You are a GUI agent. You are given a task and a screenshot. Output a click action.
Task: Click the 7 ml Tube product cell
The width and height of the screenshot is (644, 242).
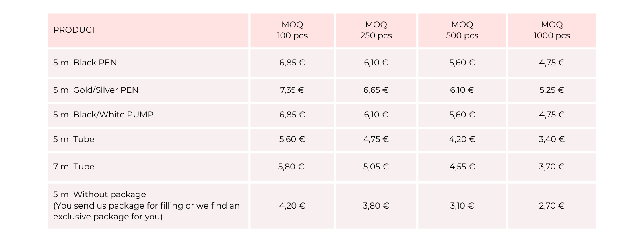[x=74, y=167]
